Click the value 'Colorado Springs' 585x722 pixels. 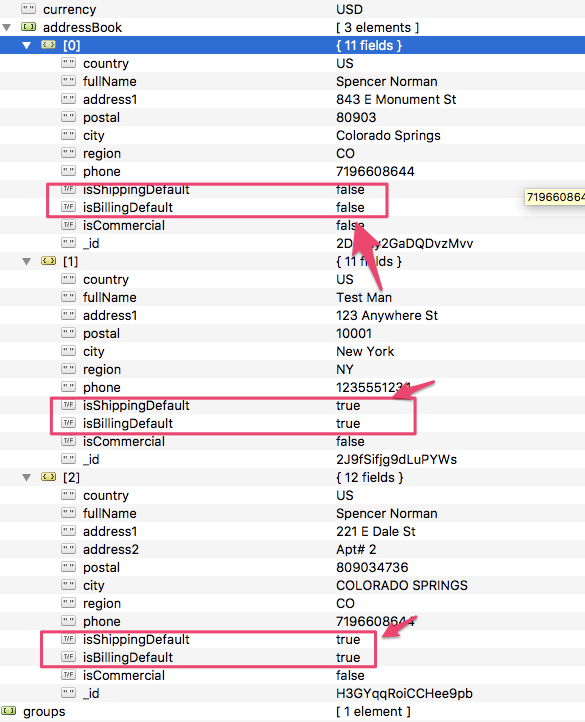[388, 135]
